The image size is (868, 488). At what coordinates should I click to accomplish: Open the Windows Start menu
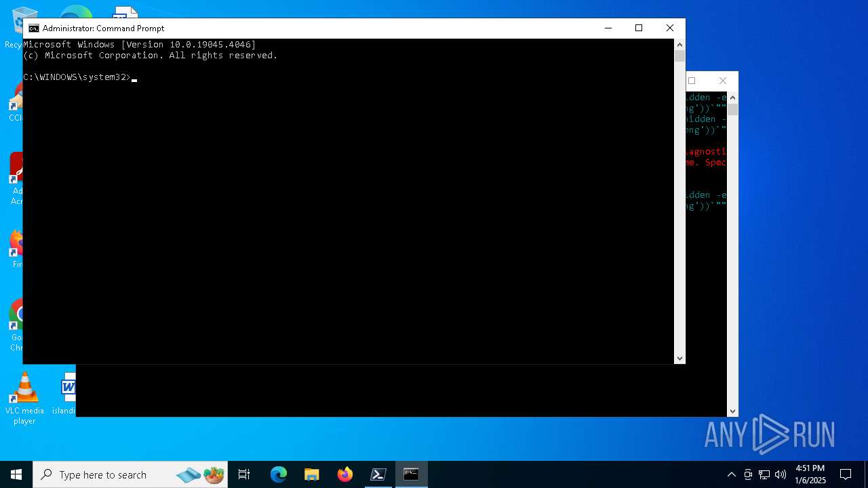point(16,474)
